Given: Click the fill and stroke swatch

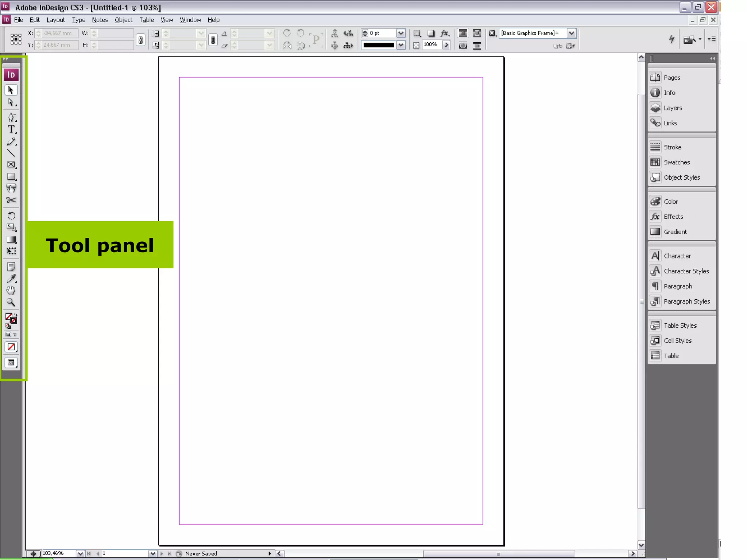Looking at the screenshot, I should pyautogui.click(x=11, y=318).
